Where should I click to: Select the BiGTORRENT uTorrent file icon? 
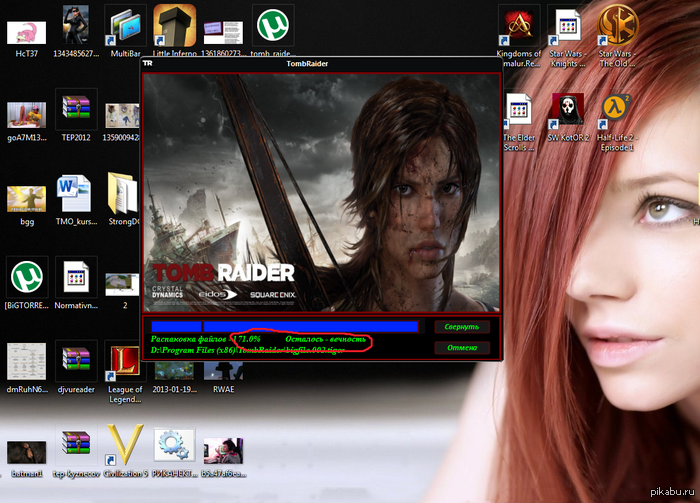[27, 277]
